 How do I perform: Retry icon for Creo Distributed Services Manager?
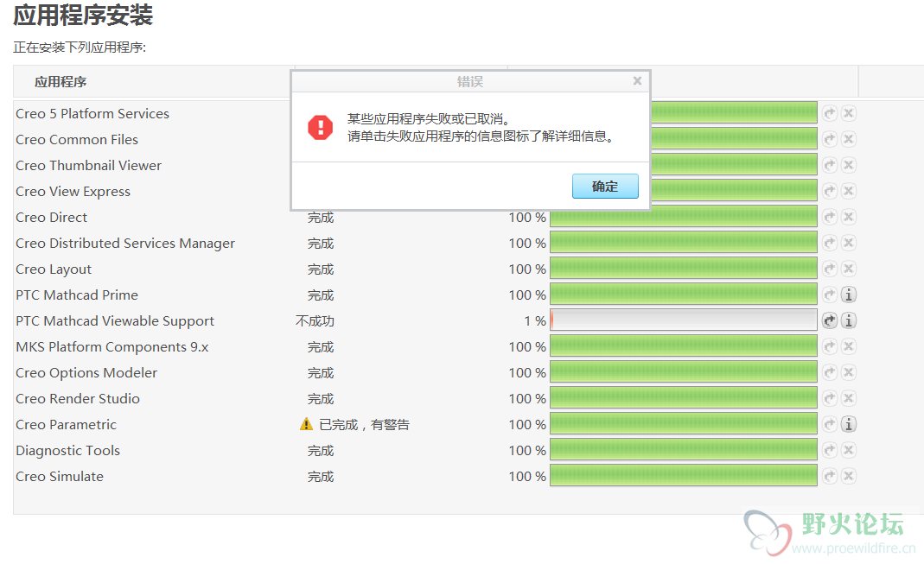click(x=830, y=243)
